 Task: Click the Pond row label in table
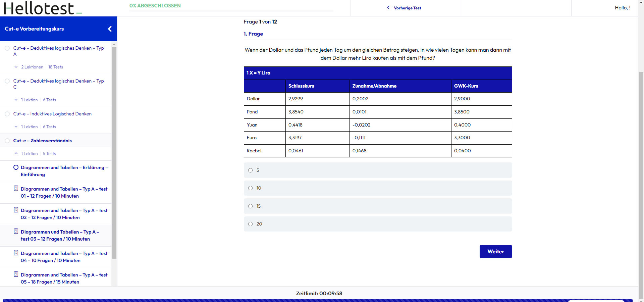(x=252, y=112)
